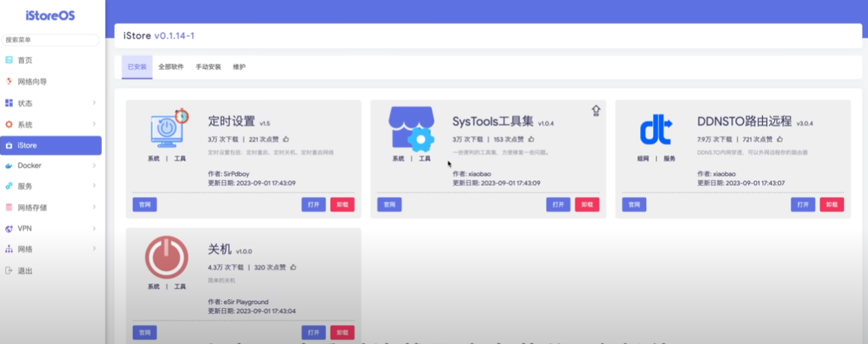Click thumbs-up icon on 定时设置 card
Image resolution: width=868 pixels, height=344 pixels.
(x=286, y=139)
